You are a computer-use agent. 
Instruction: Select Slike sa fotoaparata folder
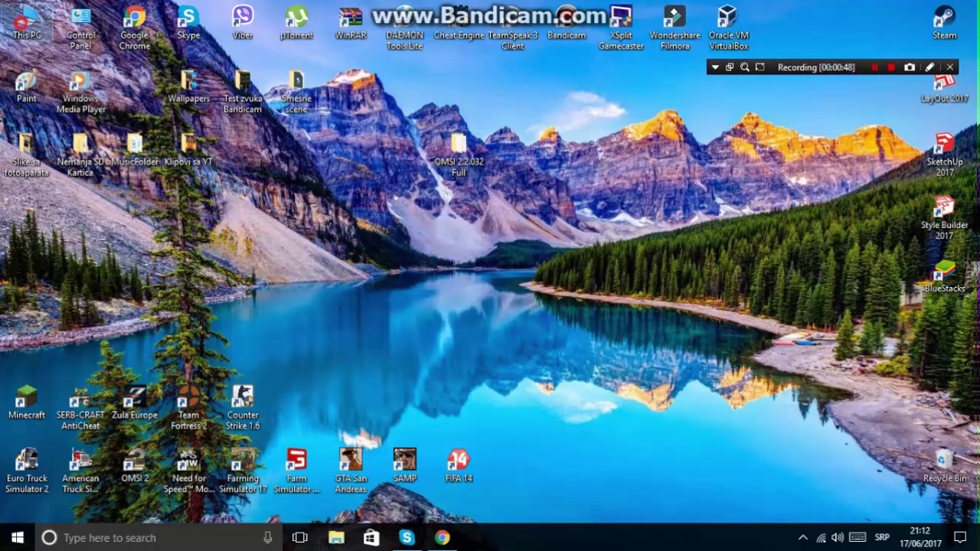(27, 156)
